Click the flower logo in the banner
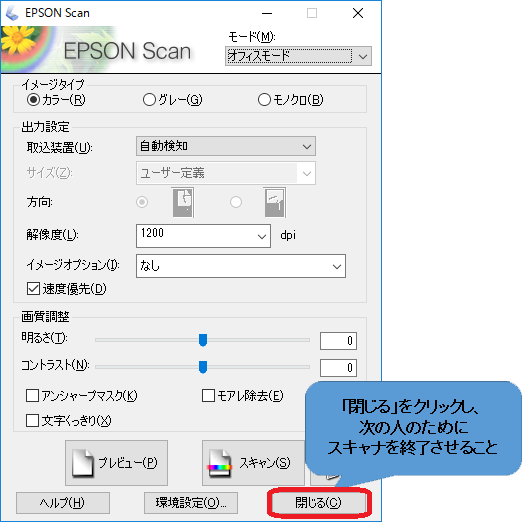This screenshot has width=526, height=522. (17, 40)
